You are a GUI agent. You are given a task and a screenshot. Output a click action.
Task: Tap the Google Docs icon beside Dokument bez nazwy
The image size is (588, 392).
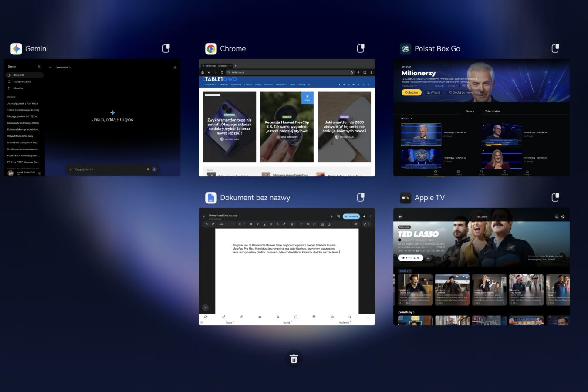[211, 198]
